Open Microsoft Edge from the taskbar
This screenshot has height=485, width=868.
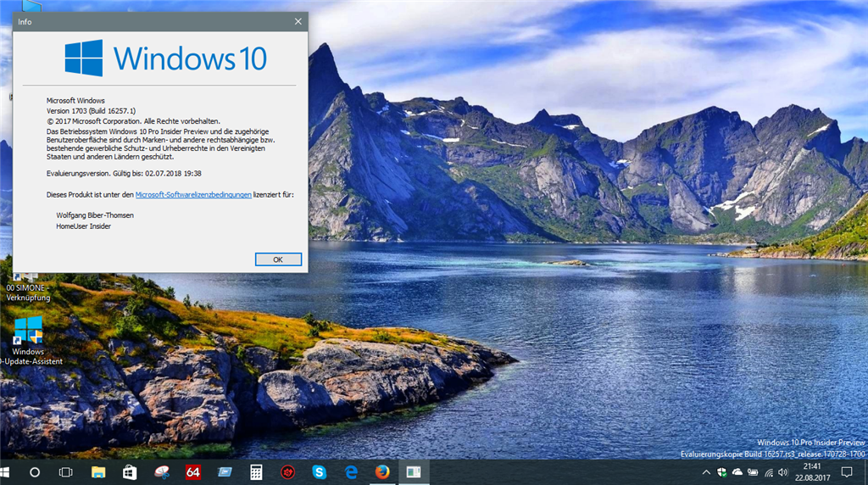(351, 472)
